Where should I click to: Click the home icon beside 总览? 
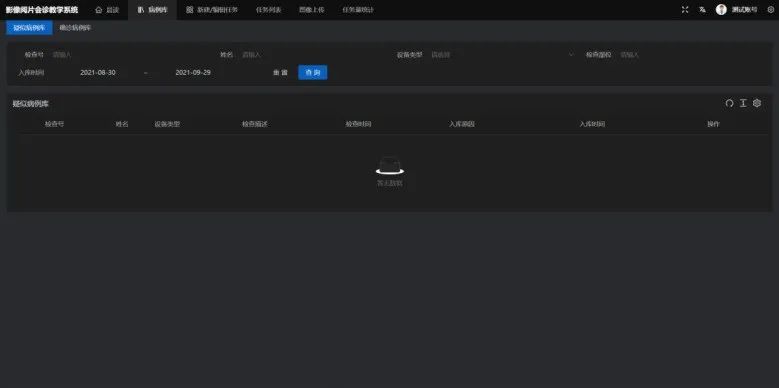point(98,10)
